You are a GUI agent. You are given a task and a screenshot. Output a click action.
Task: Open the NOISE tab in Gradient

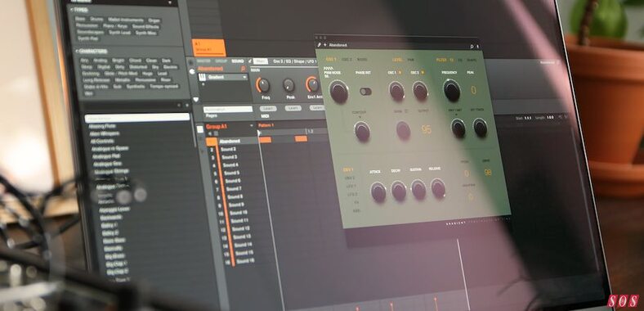[362, 60]
